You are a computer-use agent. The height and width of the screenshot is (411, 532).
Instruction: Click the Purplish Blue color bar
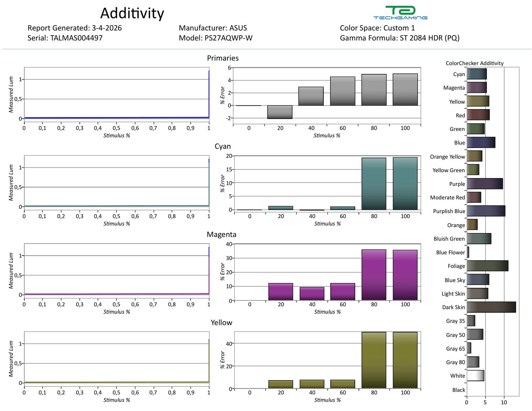click(486, 211)
